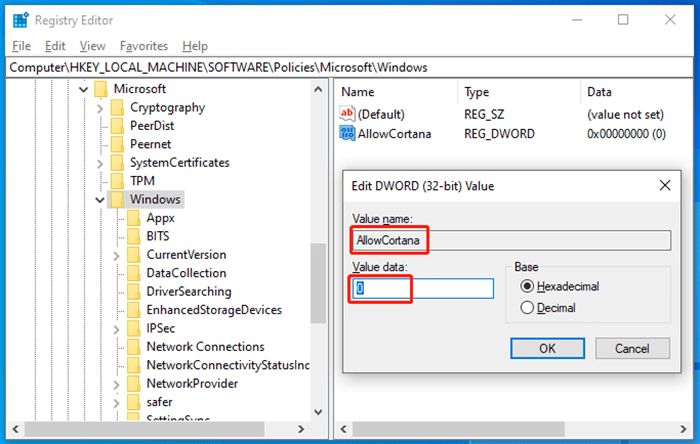700x444 pixels.
Task: Select the Hexadecimal base option
Action: 527,286
